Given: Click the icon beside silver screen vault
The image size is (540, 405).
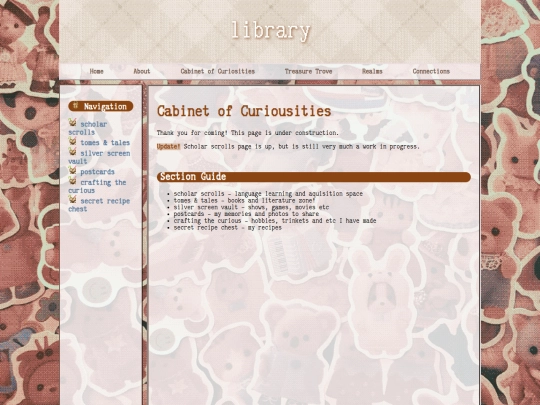Looking at the screenshot, I should [72, 152].
